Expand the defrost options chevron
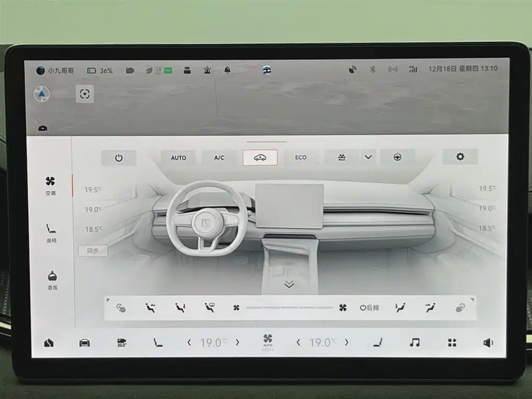The image size is (532, 399). coord(368,158)
